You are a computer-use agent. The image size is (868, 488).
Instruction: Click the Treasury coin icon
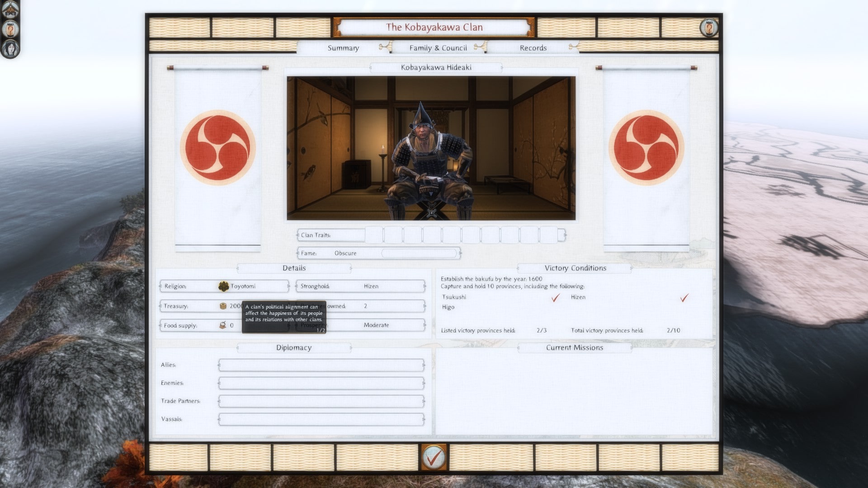[x=223, y=306]
